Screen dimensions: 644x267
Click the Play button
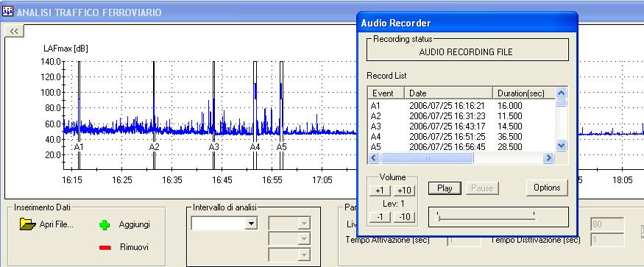click(x=445, y=188)
